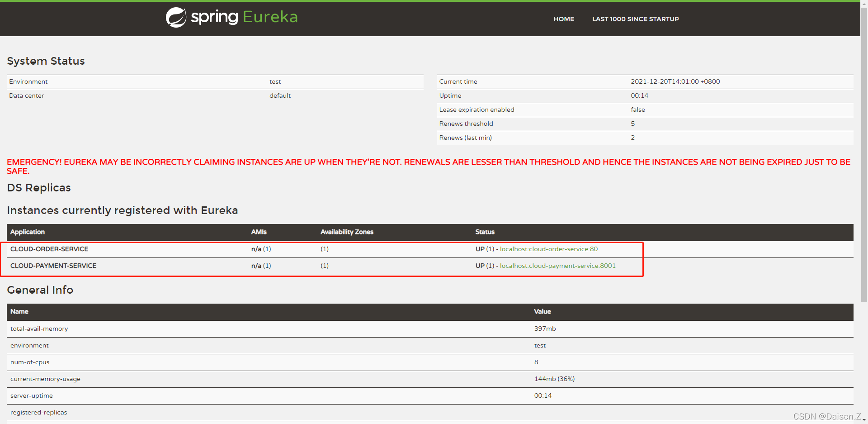Select the DS Replicas heading
868x424 pixels.
click(39, 188)
